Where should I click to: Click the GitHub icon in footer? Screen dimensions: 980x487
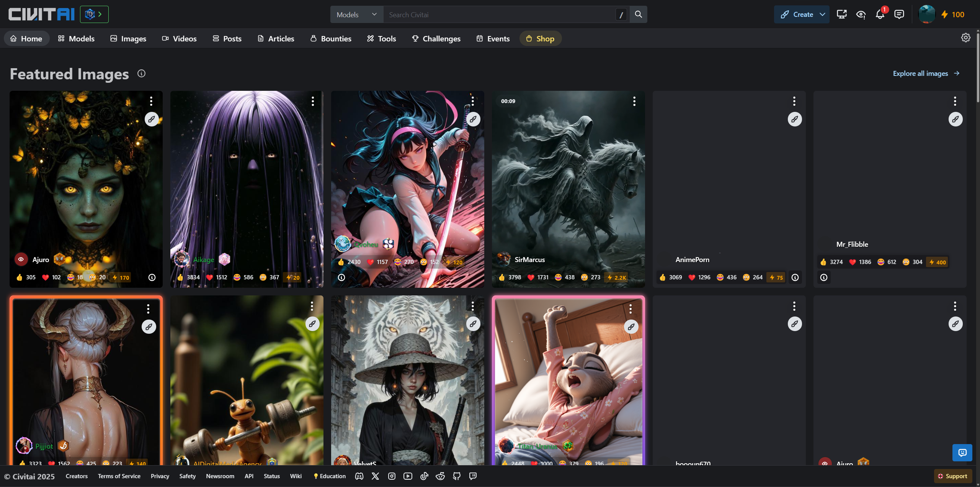[x=457, y=476]
